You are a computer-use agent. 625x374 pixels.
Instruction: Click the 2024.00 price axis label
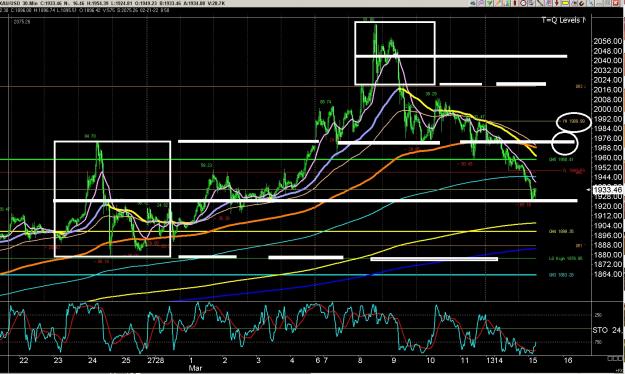pos(607,80)
